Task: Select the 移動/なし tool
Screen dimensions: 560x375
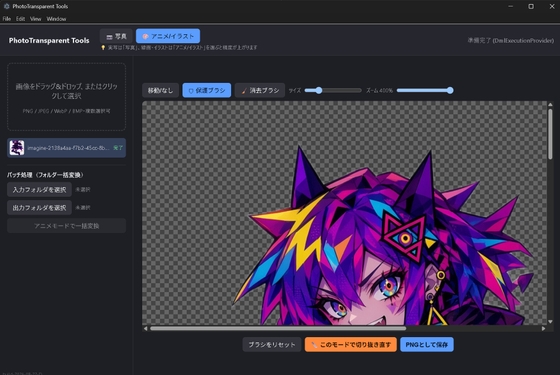Action: [x=160, y=91]
